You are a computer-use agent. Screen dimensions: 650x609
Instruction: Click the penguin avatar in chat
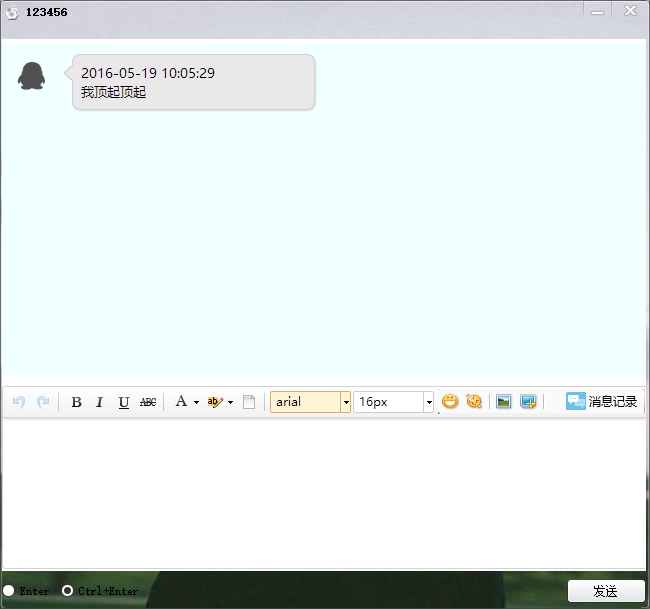tap(31, 76)
